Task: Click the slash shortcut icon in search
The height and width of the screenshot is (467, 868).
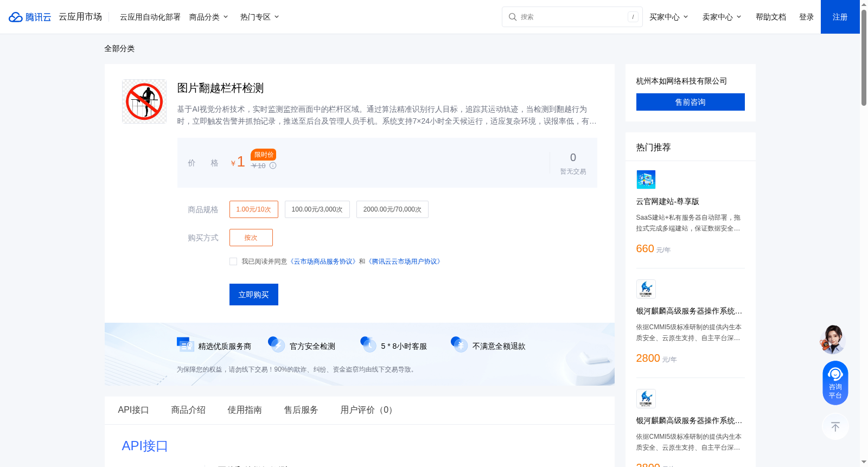Action: [633, 17]
